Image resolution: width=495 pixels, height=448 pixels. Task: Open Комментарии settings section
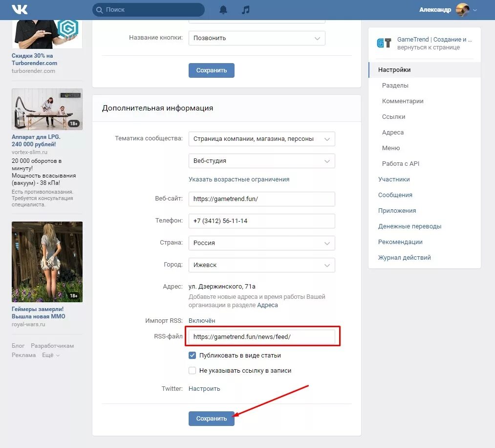click(403, 101)
